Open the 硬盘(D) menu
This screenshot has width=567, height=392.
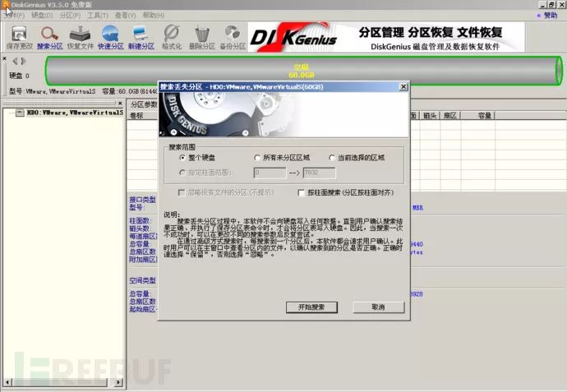click(x=42, y=15)
